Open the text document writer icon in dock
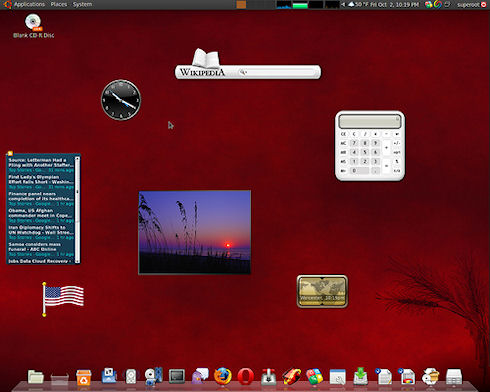The height and width of the screenshot is (392, 490). click(383, 377)
